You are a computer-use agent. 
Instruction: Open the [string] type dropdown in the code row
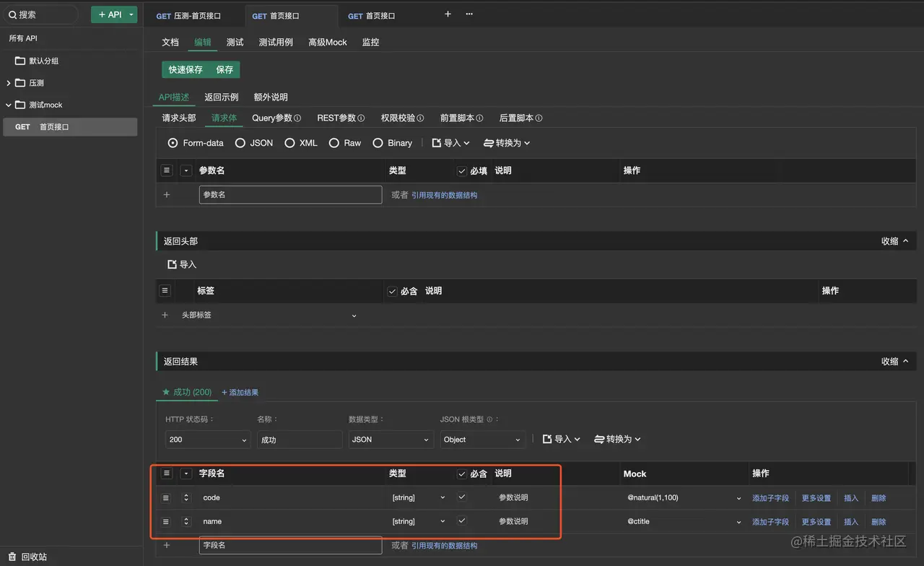(x=419, y=498)
